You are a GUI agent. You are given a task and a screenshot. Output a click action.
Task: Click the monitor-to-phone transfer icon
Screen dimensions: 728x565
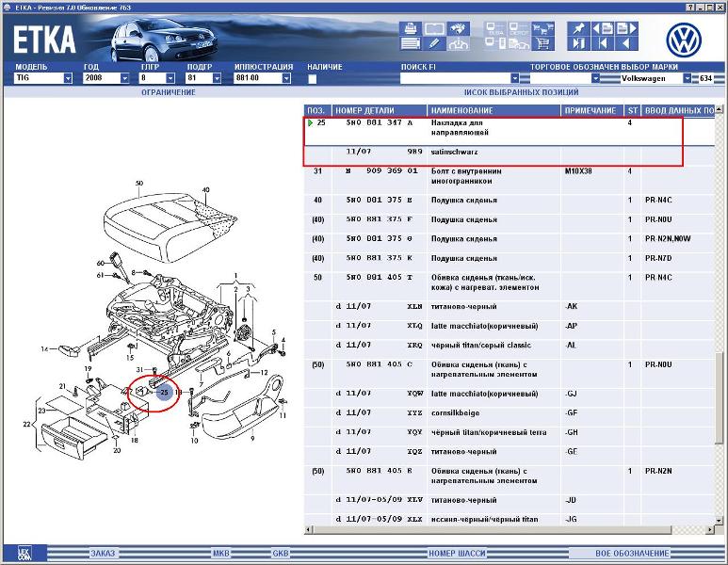495,43
